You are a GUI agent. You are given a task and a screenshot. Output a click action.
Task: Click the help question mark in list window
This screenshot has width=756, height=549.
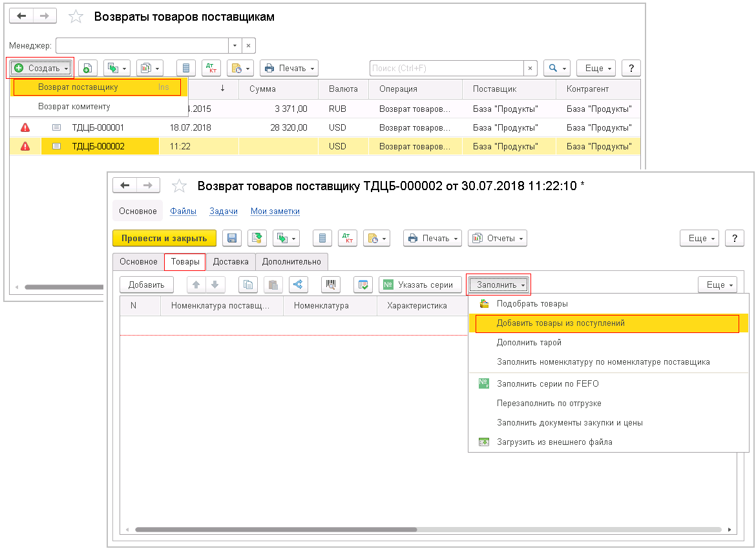[x=631, y=68]
